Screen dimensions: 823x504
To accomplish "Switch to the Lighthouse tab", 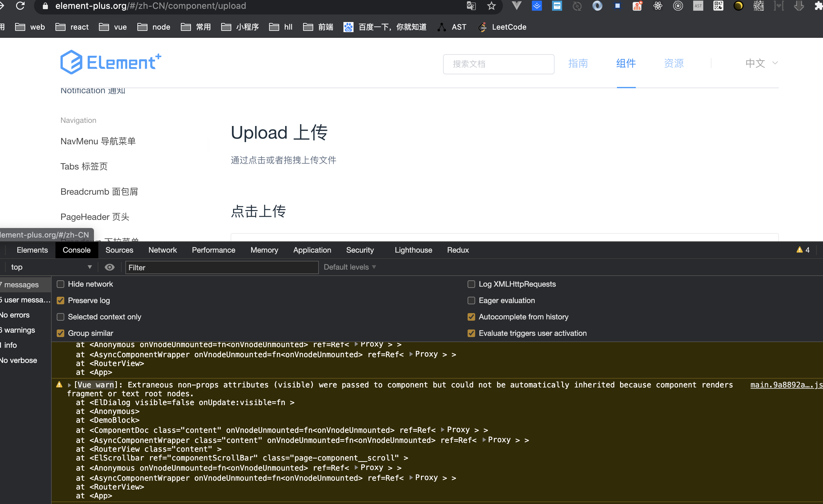I will (x=413, y=250).
